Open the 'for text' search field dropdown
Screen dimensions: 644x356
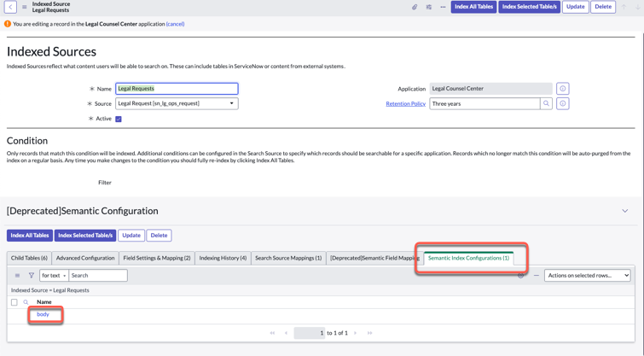pos(55,276)
